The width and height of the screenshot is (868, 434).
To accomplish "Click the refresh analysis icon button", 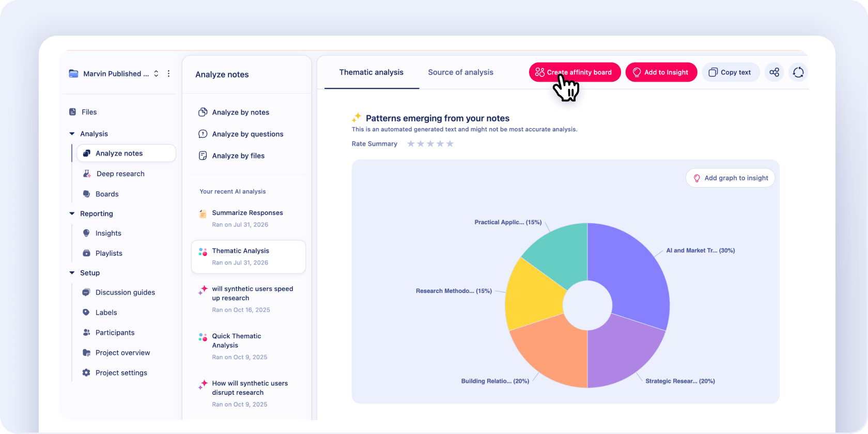I will pos(798,72).
